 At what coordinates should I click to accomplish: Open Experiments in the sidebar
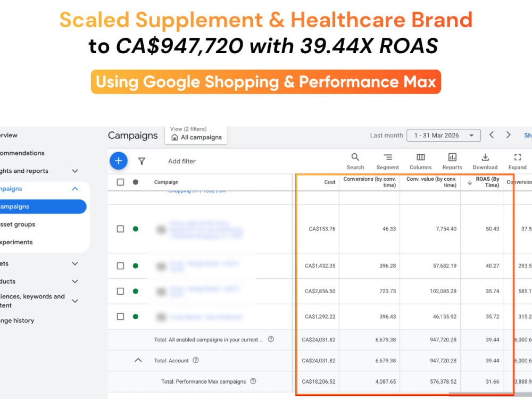(x=16, y=242)
